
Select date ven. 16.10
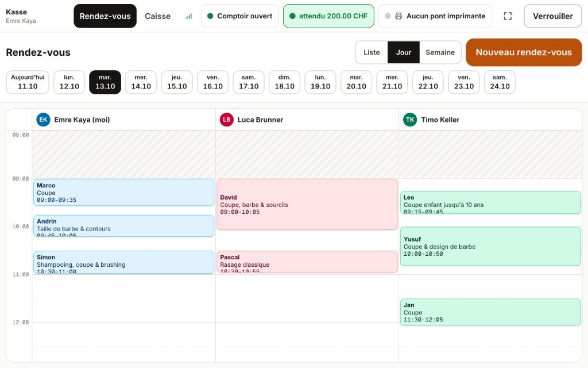coord(212,82)
